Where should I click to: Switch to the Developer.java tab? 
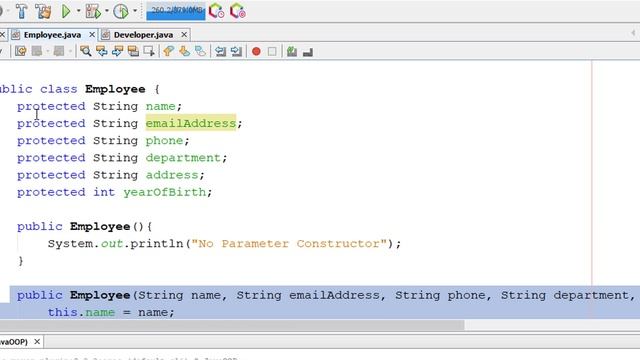point(143,35)
